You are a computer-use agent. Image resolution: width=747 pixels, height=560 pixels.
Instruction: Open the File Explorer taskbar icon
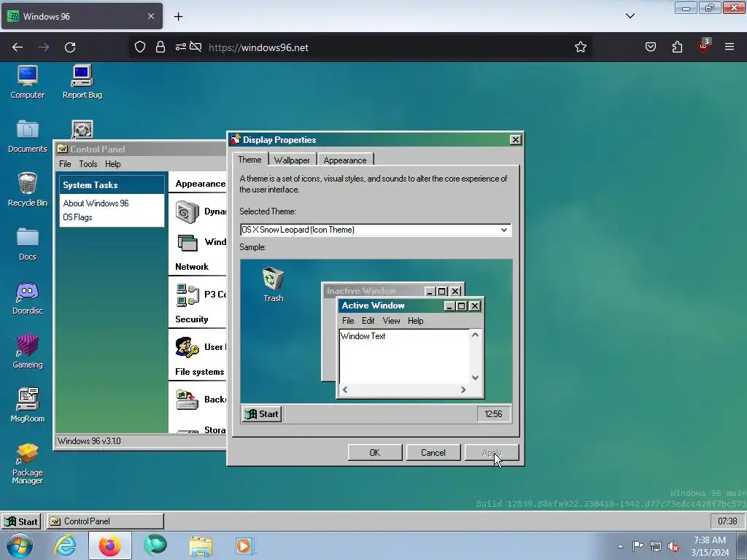click(x=201, y=545)
